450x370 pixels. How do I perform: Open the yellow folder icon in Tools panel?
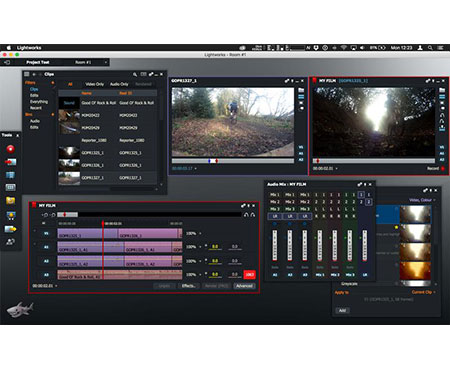point(11,201)
